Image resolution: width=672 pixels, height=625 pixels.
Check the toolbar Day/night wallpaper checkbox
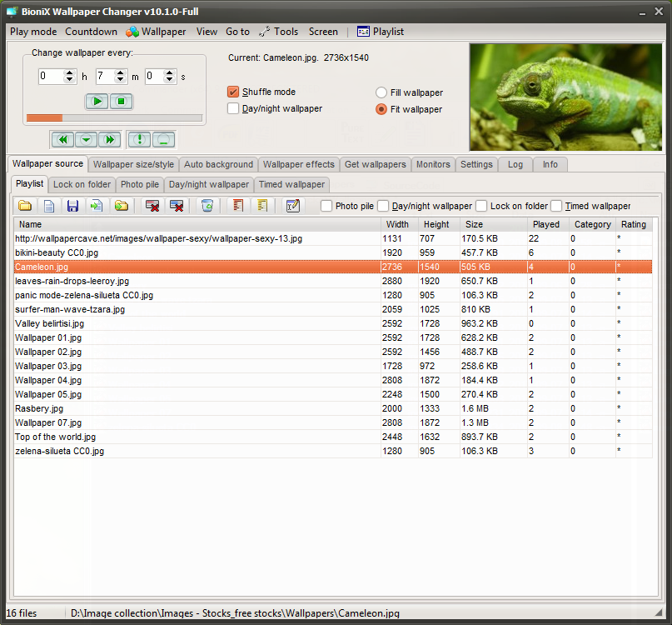pyautogui.click(x=383, y=207)
